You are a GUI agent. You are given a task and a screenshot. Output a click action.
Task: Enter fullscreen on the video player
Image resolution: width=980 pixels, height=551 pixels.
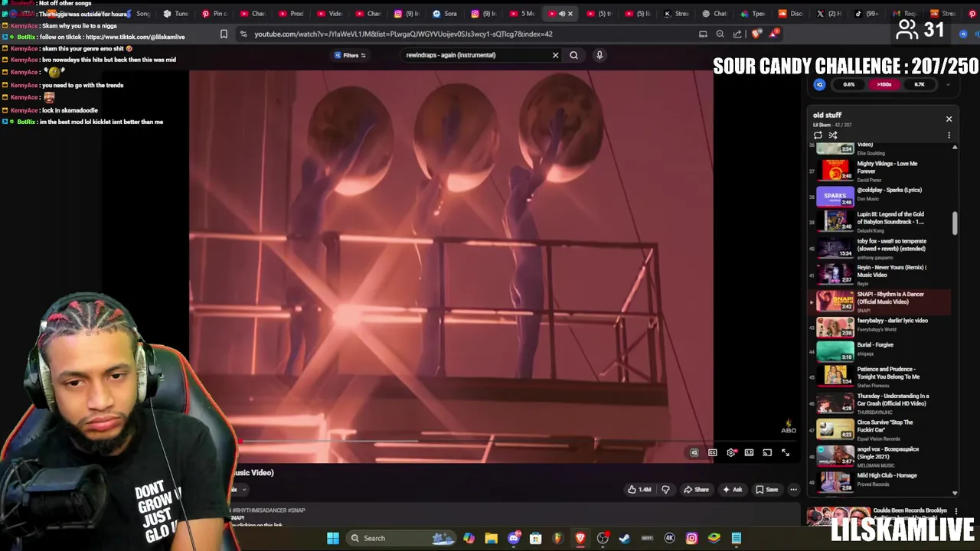coord(786,453)
